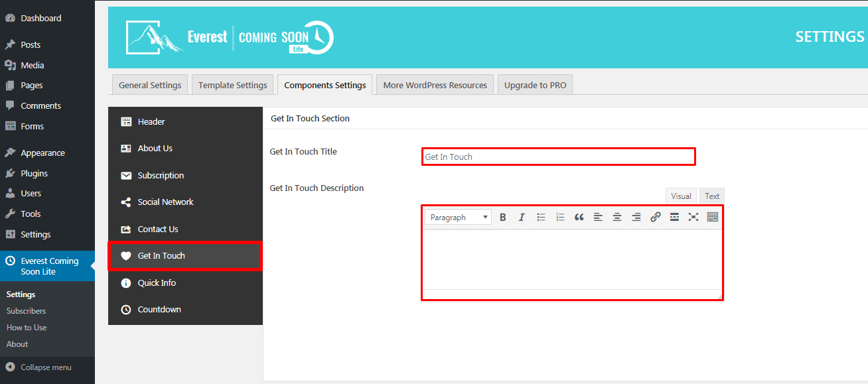Toggle the editor toolbar kitchen sink
Screen dimensions: 868x384
point(713,217)
